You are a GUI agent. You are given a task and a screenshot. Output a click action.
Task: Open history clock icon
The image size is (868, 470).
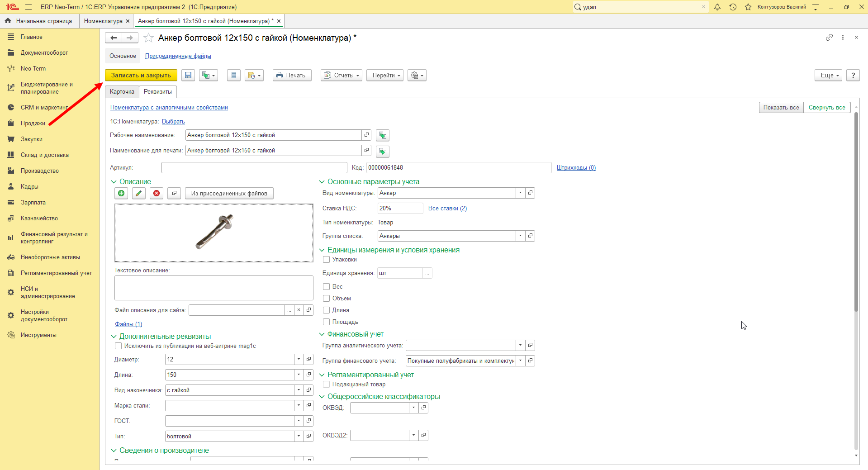tap(733, 7)
